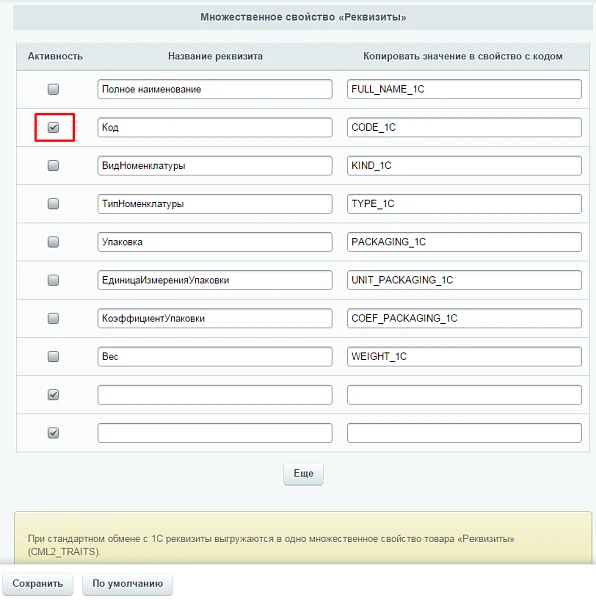Enable the КоэффициентУпаковки checkbox
Viewport: 596px width, 600px height.
click(53, 318)
